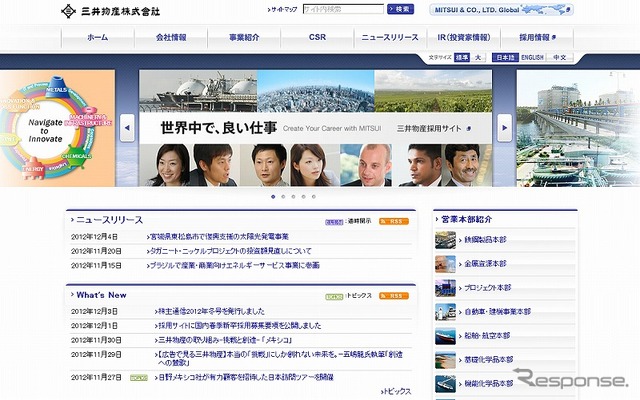Click the 金属資源本部 thumbnail icon

[x=445, y=264]
